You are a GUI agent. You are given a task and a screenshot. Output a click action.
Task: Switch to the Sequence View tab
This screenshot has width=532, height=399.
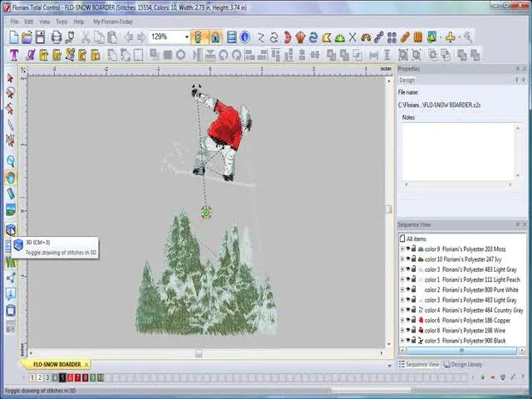click(419, 364)
